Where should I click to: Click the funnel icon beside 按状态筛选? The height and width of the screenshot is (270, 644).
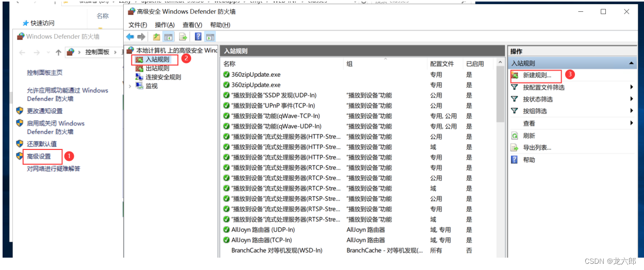(x=514, y=99)
